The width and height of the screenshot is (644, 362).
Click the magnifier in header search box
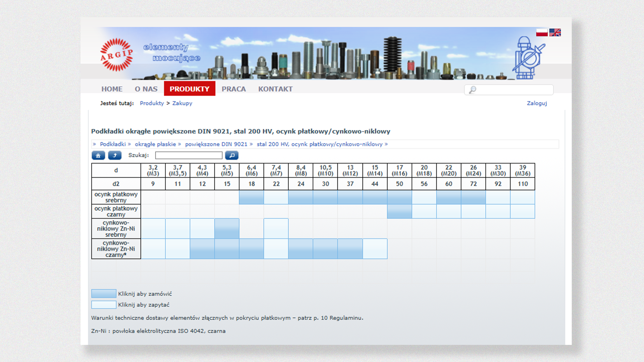point(473,90)
